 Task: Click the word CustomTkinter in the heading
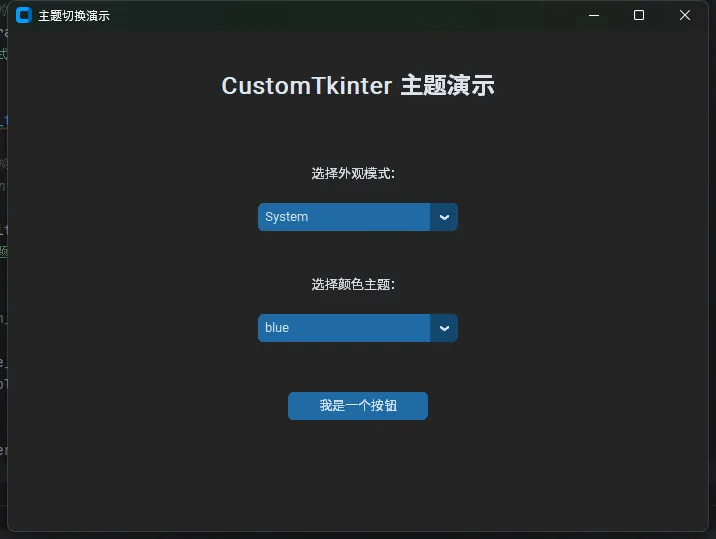click(x=306, y=86)
